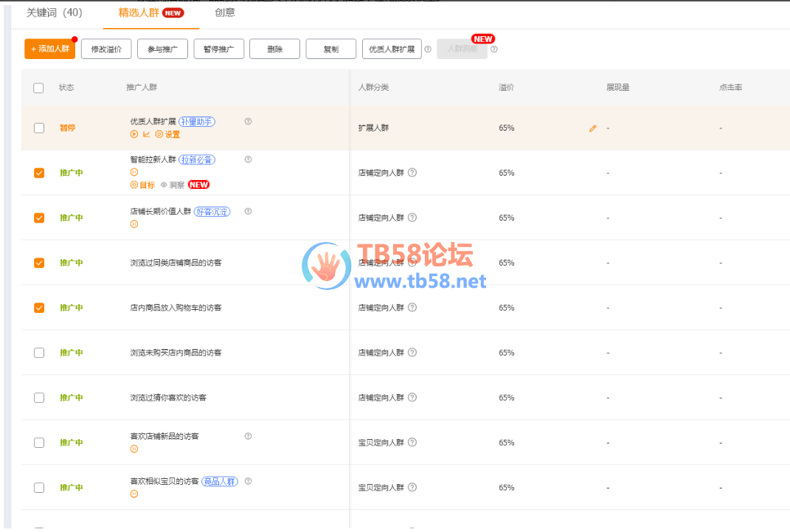Image resolution: width=790 pixels, height=532 pixels.
Task: Click 洞察 eye icon for 智能拉新人群
Action: (x=164, y=185)
